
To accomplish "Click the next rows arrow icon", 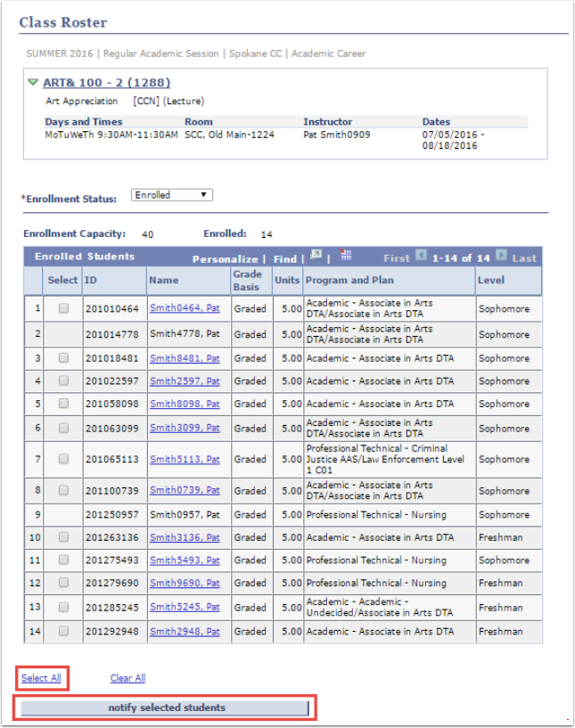I will pos(501,255).
